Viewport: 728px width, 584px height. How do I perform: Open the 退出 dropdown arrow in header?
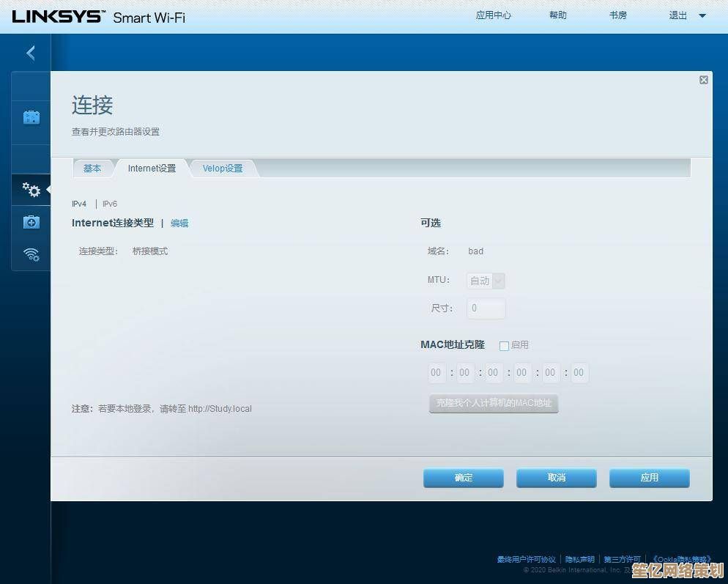point(702,15)
